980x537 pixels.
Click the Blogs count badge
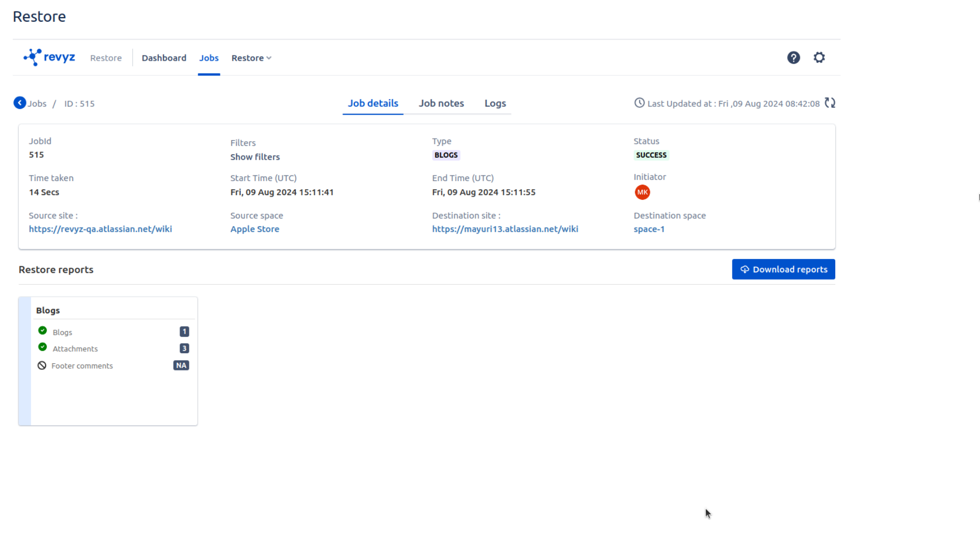coord(184,332)
